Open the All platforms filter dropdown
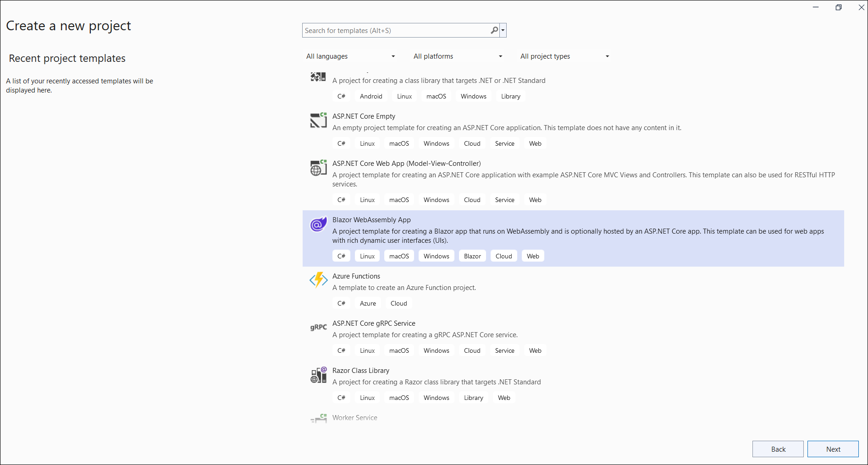868x465 pixels. click(x=458, y=56)
